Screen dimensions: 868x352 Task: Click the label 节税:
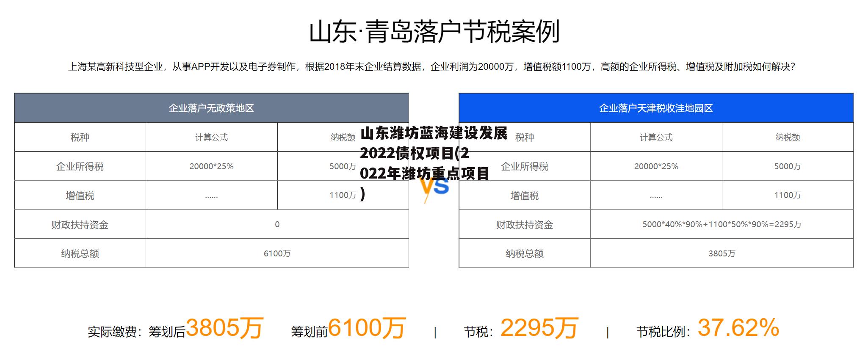click(x=479, y=332)
